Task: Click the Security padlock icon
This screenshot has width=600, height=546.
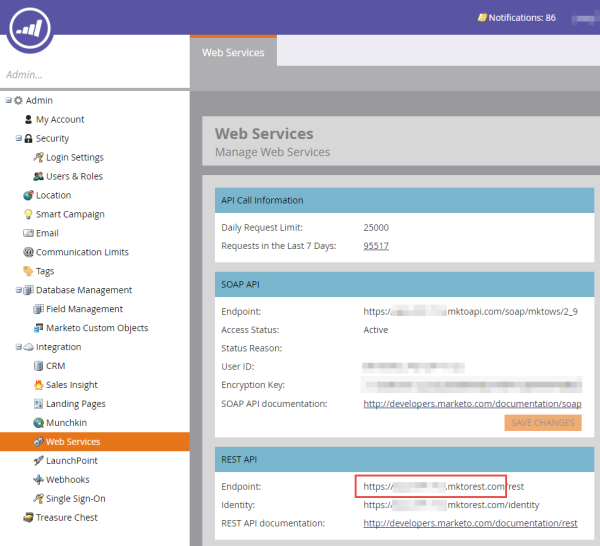Action: coord(28,138)
